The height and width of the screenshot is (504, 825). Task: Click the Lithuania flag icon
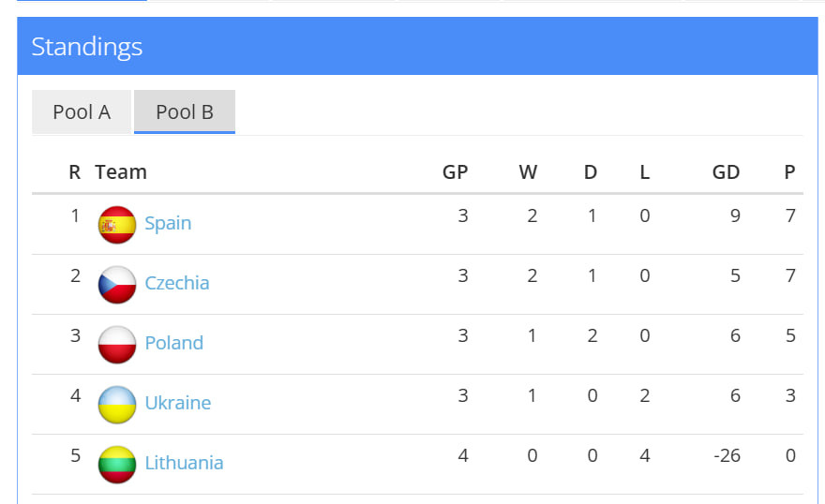coord(117,465)
